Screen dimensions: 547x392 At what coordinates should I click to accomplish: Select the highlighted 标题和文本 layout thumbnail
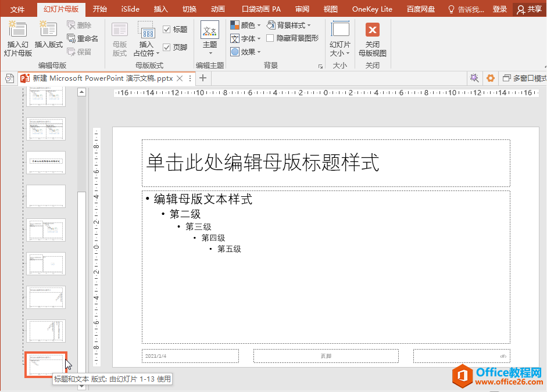46,364
